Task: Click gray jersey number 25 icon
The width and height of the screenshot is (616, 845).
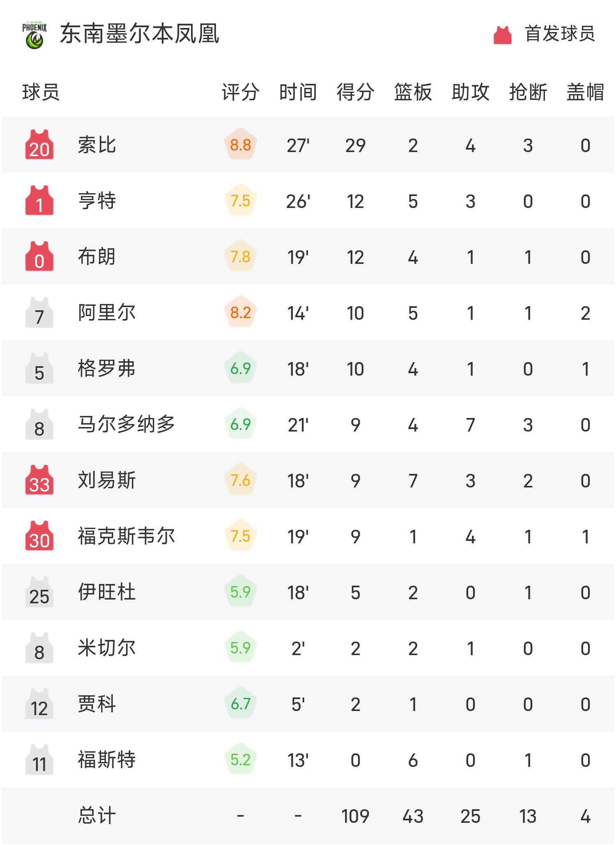Action: pyautogui.click(x=39, y=592)
